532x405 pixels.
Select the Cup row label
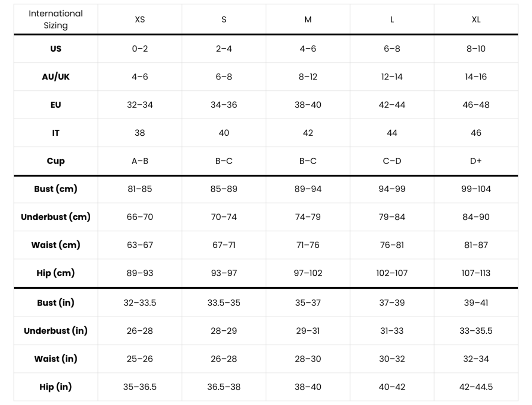click(x=56, y=161)
